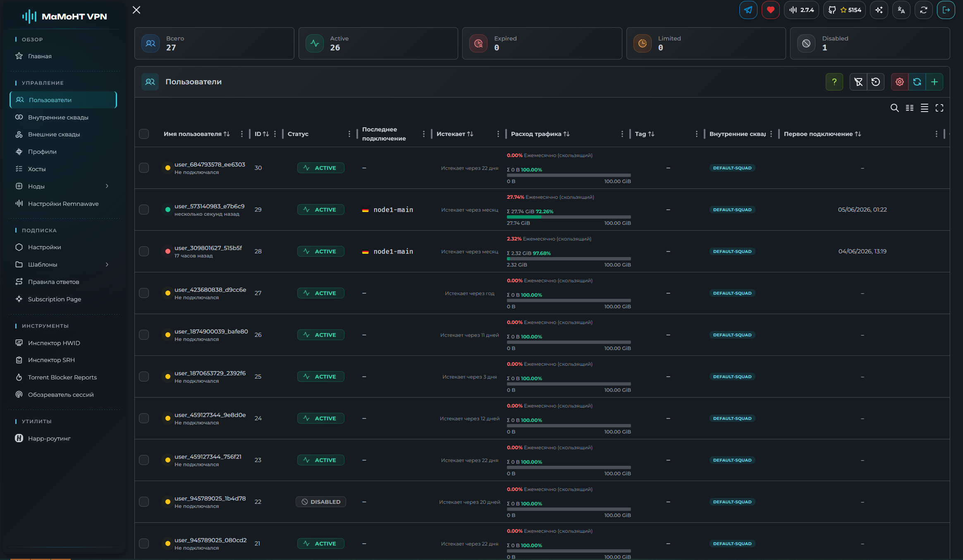Viewport: 963px width, 560px height.
Task: Click GitHub stars 5154 button
Action: tap(844, 10)
